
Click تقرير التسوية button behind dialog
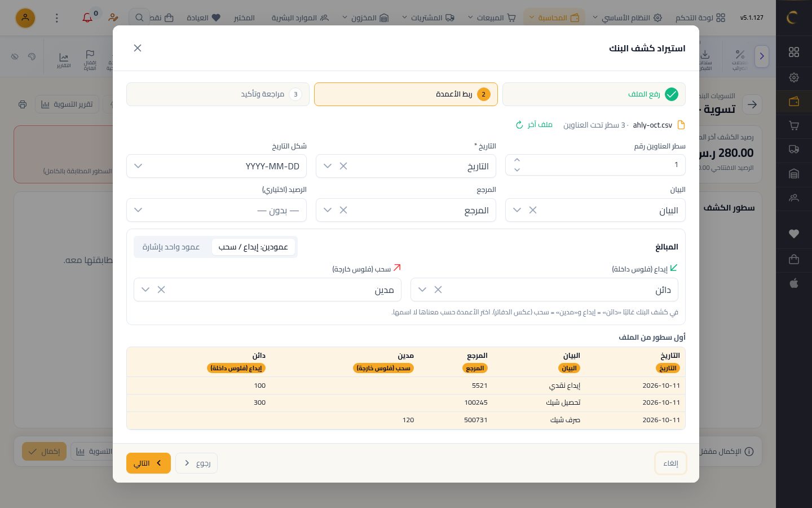click(67, 104)
